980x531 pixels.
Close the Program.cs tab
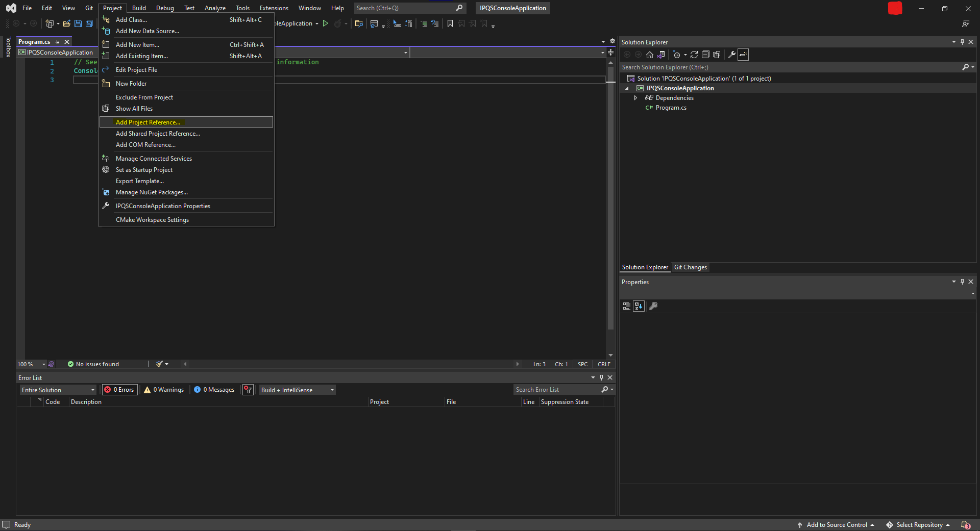[67, 42]
